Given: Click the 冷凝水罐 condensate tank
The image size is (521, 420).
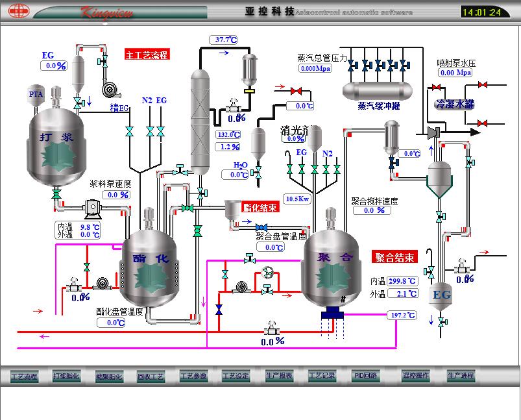Looking at the screenshot, I should pos(455,105).
